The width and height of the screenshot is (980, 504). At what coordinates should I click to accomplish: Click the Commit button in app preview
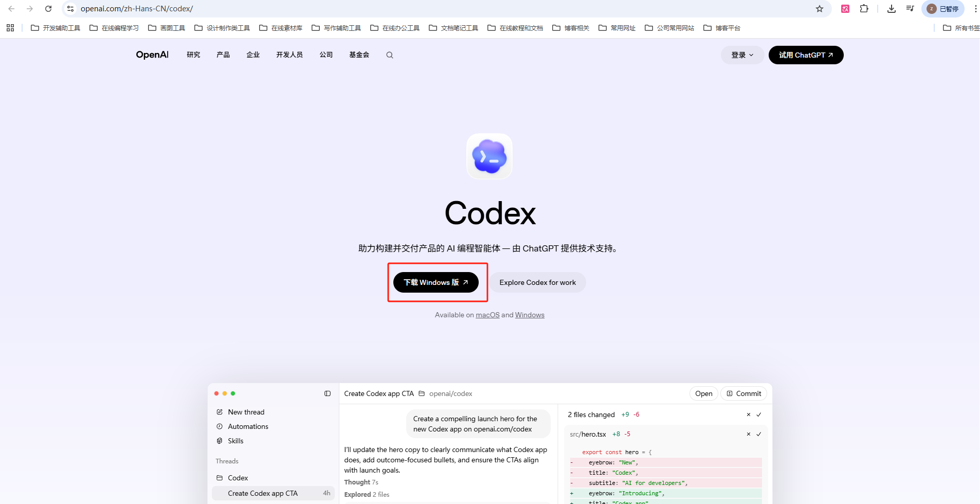click(x=743, y=393)
